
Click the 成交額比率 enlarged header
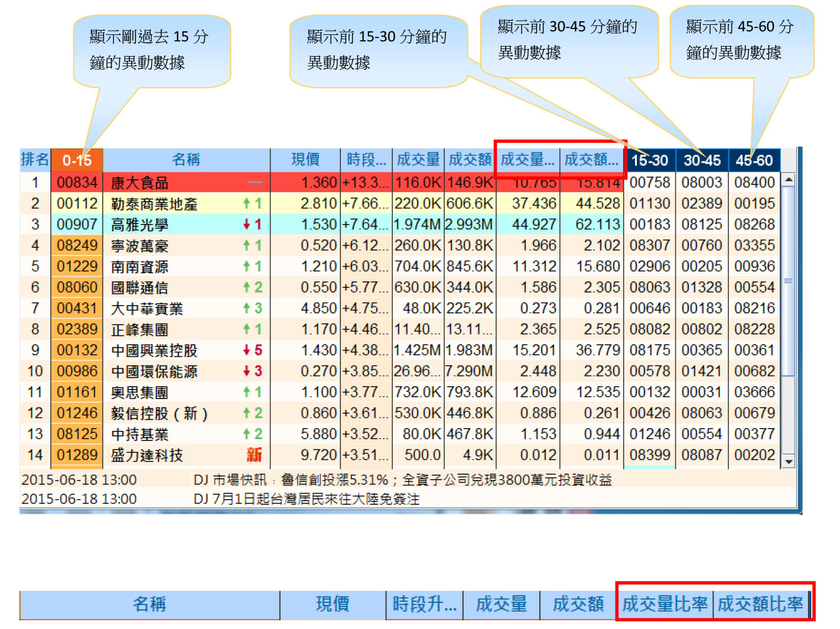[x=760, y=604]
